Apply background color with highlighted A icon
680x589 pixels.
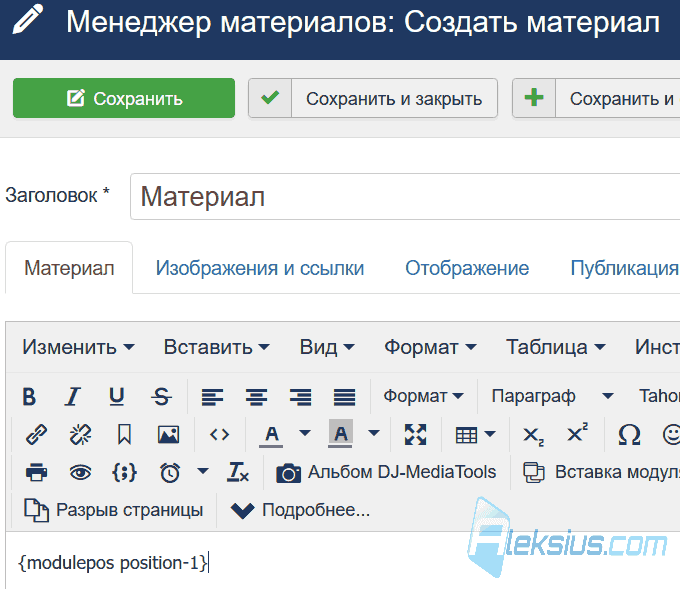[x=340, y=434]
